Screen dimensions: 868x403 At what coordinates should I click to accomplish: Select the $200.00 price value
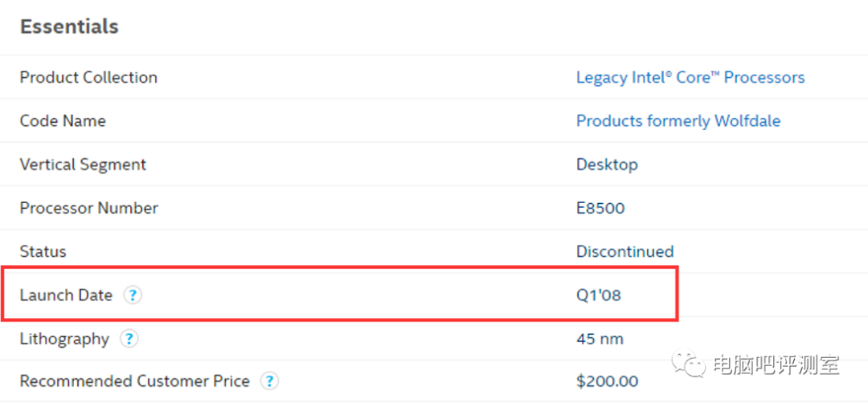(x=607, y=381)
